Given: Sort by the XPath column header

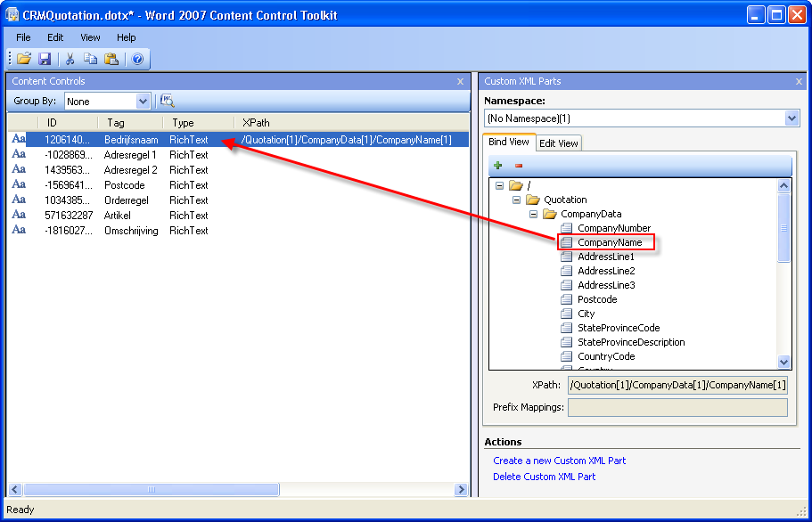Looking at the screenshot, I should [352, 123].
